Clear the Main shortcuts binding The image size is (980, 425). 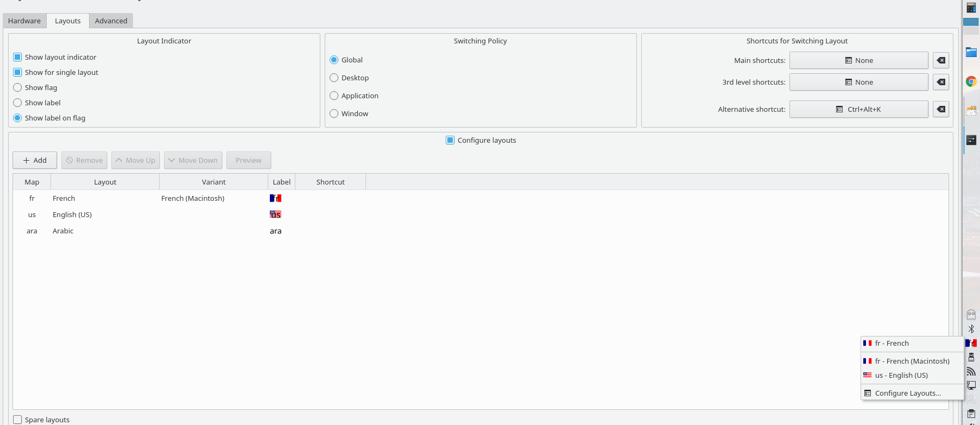[941, 60]
